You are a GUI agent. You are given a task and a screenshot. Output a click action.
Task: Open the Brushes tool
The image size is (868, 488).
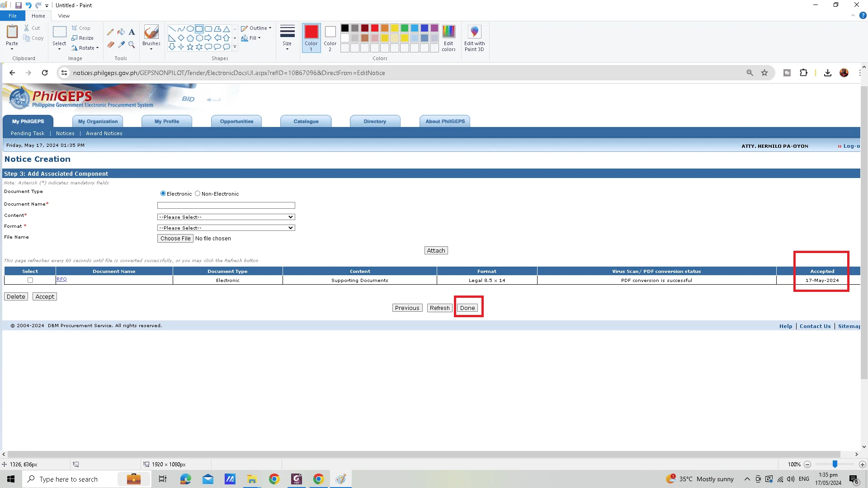tap(151, 33)
